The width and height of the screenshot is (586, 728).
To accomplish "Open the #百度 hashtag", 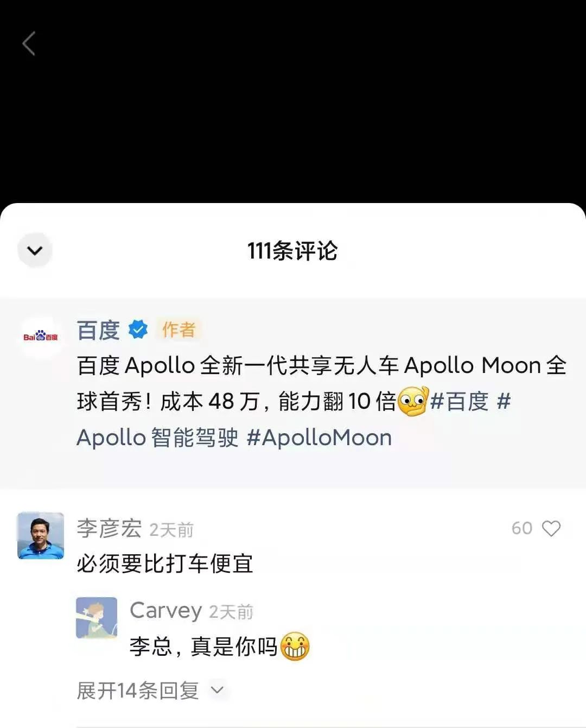I will click(x=459, y=402).
